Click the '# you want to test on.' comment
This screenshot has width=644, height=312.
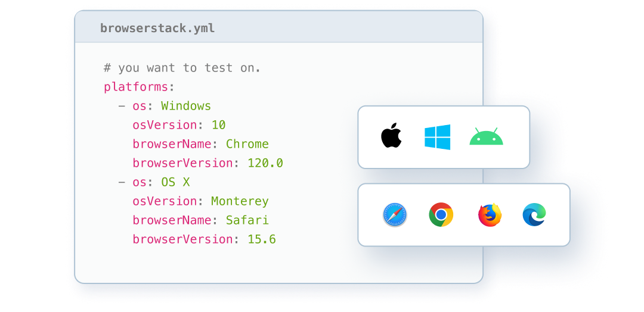[x=182, y=68]
